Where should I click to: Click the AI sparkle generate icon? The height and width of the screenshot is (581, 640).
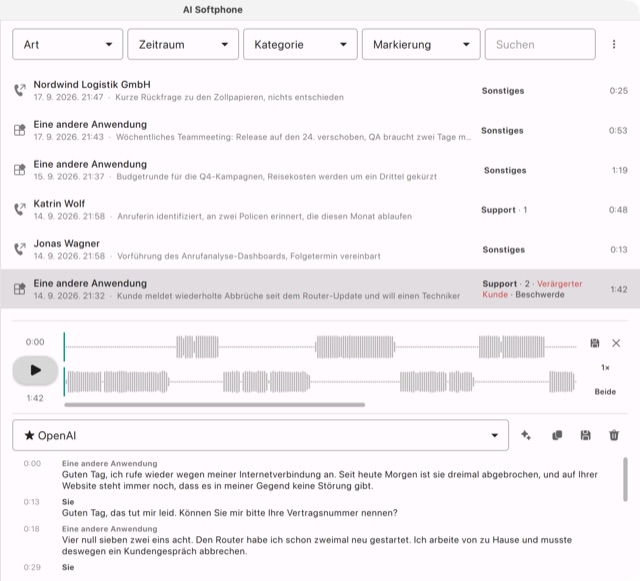(x=526, y=435)
